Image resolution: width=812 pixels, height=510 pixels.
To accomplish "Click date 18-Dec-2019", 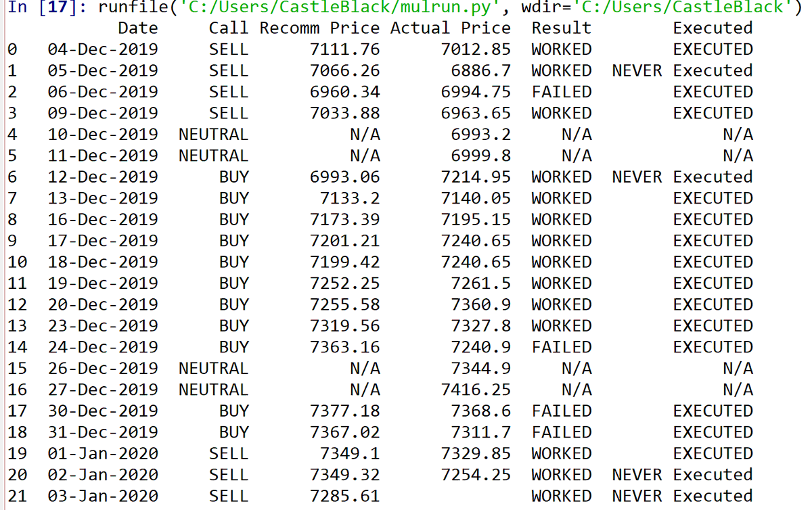I will [x=103, y=262].
